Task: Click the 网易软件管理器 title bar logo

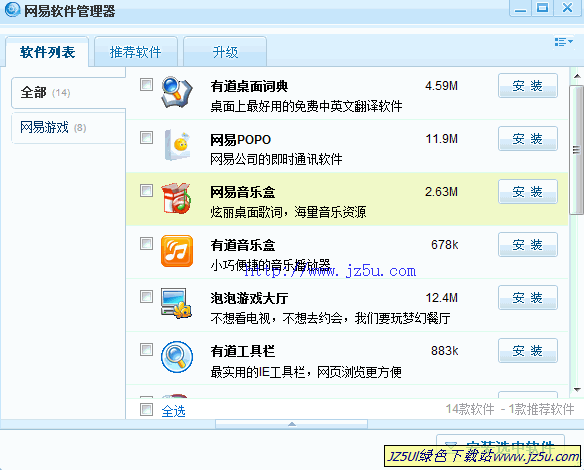Action: pyautogui.click(x=13, y=9)
